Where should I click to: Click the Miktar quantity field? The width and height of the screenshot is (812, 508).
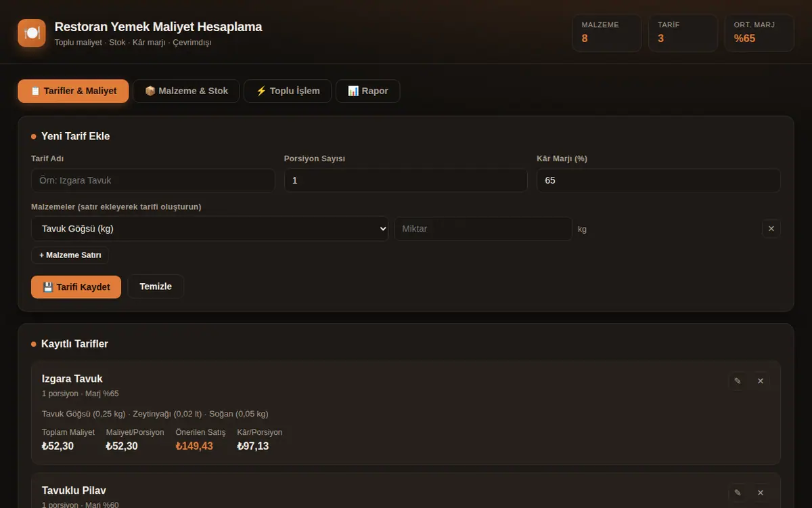tap(483, 229)
